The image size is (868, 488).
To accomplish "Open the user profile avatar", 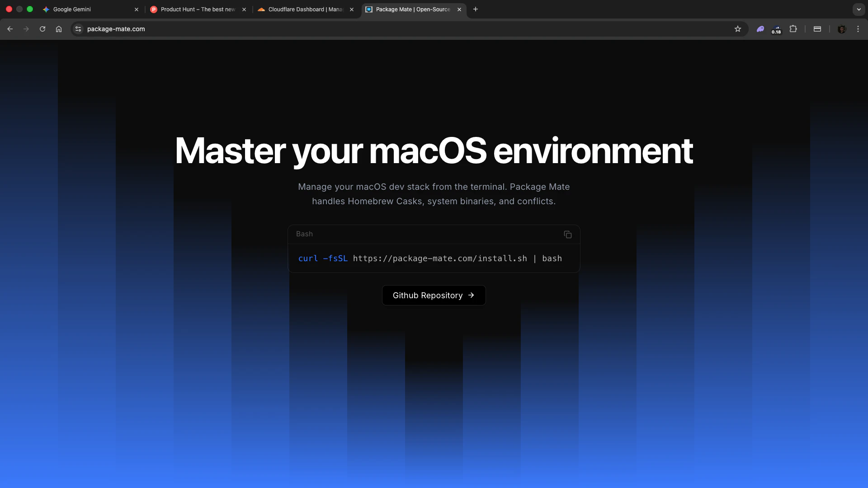I will click(x=842, y=29).
